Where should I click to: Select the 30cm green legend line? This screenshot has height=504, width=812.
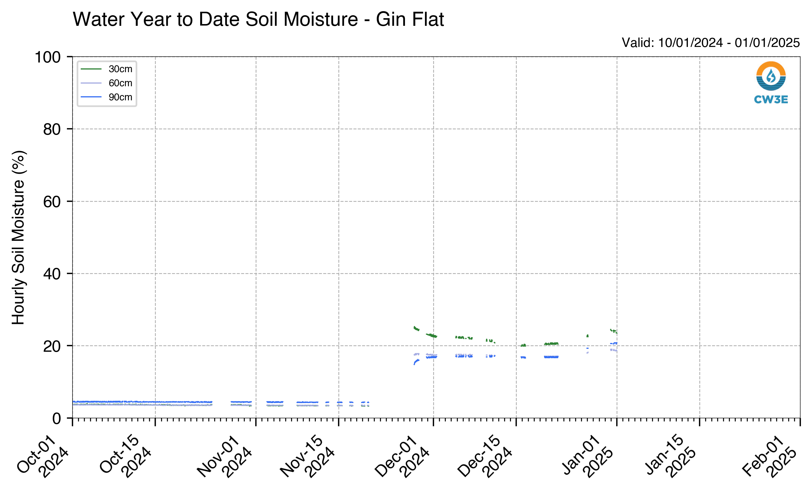click(x=91, y=69)
